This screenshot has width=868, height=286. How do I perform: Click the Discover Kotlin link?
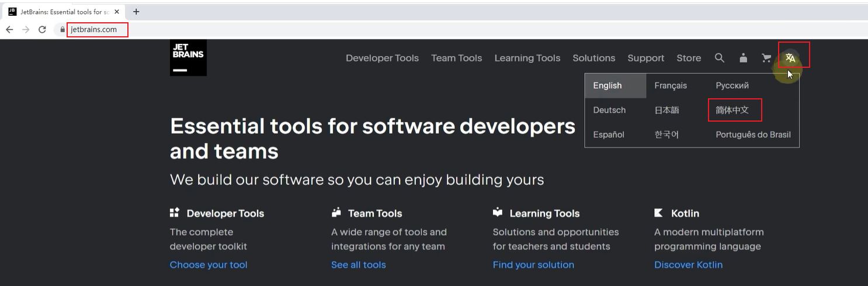(x=688, y=265)
